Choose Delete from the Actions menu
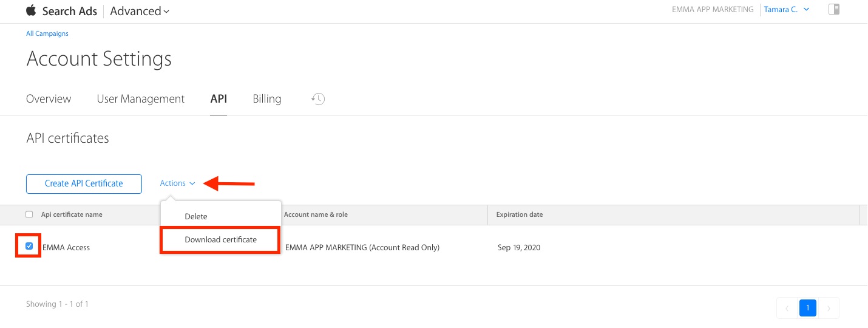This screenshot has height=328, width=868. pos(196,216)
